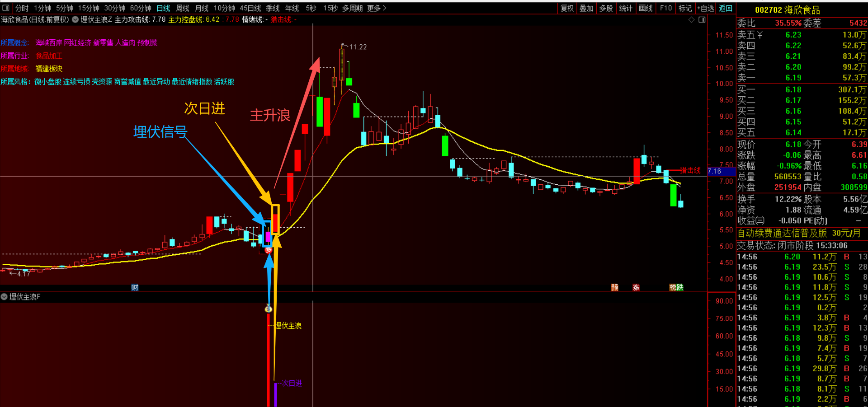Click the 11.22 high price label
This screenshot has height=407, width=868.
tap(358, 47)
